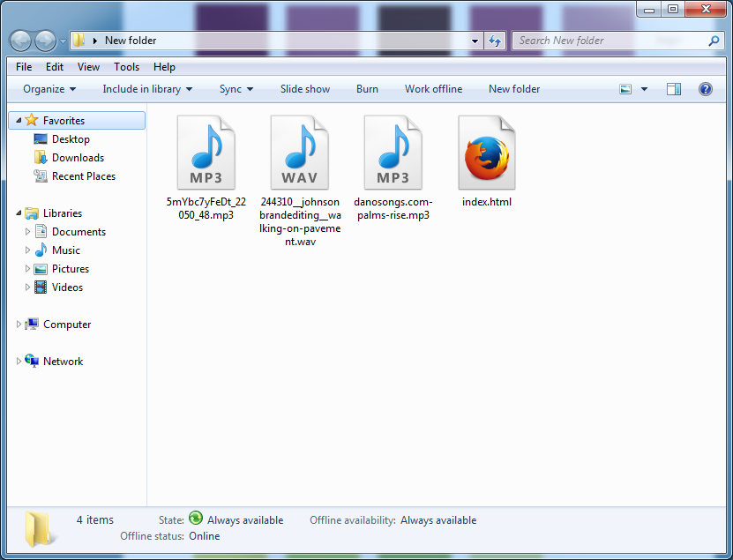733x560 pixels.
Task: Select Documents in Libraries
Action: point(79,232)
